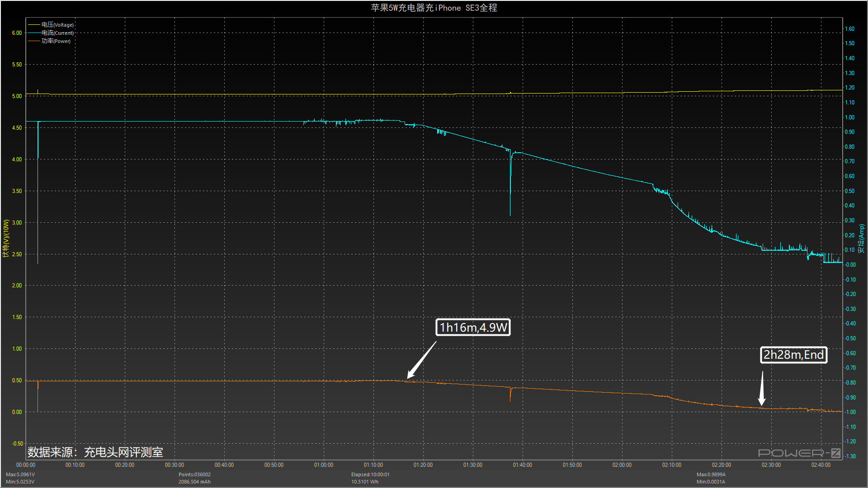This screenshot has height=488, width=868.
Task: Click the Min:0.0031A status value
Action: point(711,482)
